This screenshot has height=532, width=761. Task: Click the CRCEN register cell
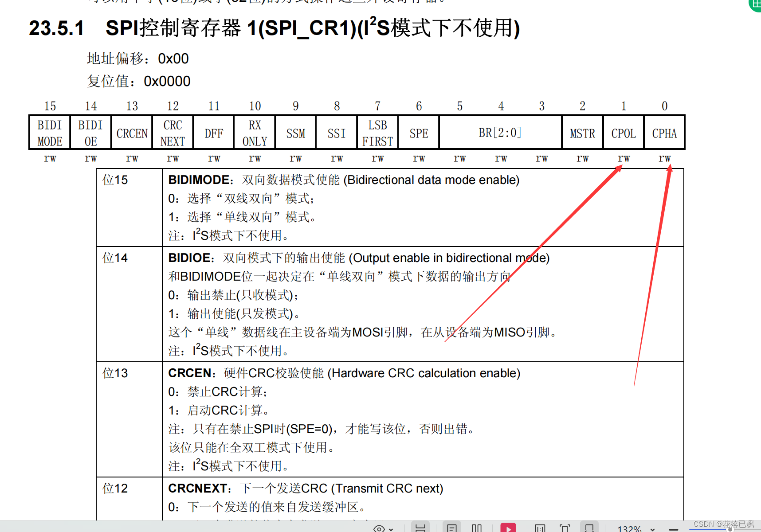[132, 133]
